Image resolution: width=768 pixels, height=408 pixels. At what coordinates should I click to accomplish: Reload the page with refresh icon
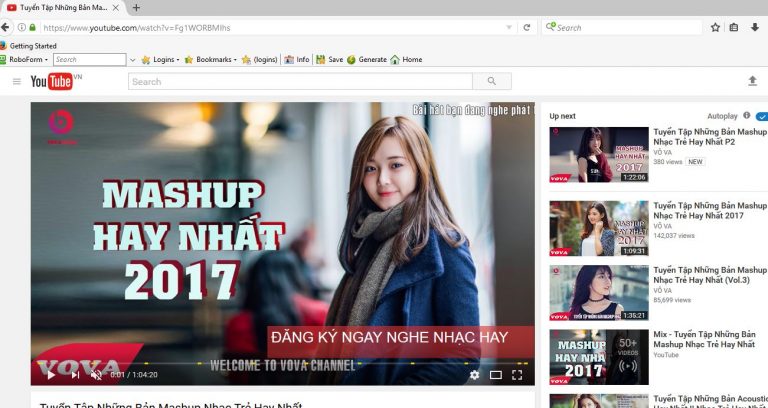click(527, 27)
